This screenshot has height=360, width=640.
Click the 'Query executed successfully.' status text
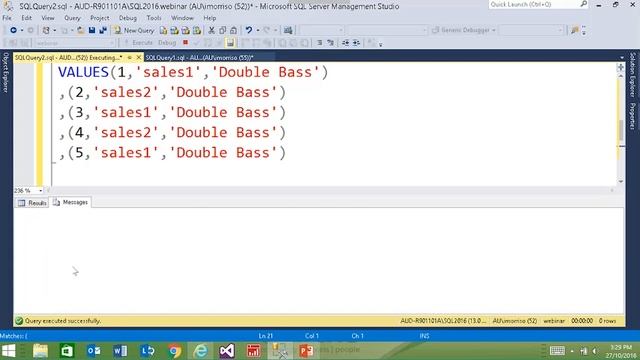pos(63,321)
